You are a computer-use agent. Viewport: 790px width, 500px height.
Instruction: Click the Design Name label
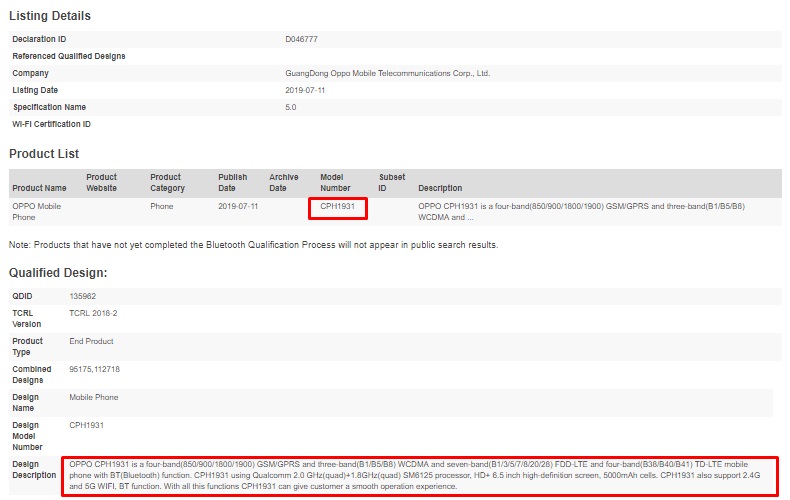[x=25, y=403]
